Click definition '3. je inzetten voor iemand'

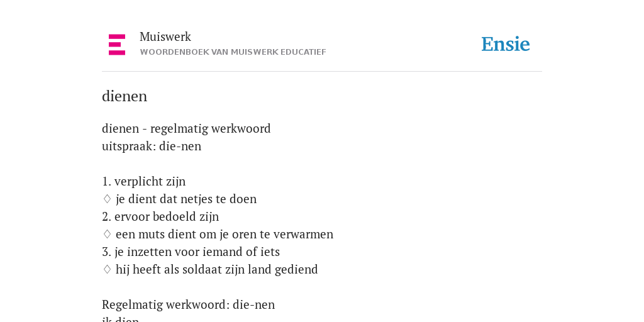[x=191, y=252]
